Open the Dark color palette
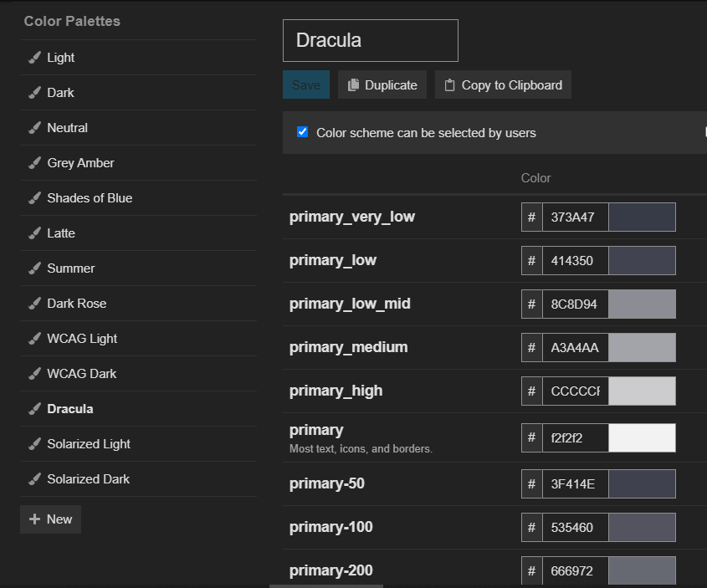Viewport: 707px width, 588px height. [x=138, y=92]
